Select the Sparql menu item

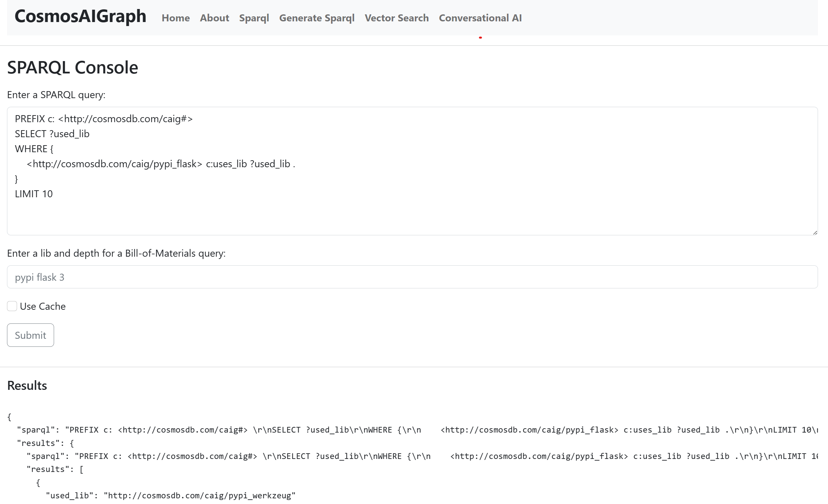point(253,18)
